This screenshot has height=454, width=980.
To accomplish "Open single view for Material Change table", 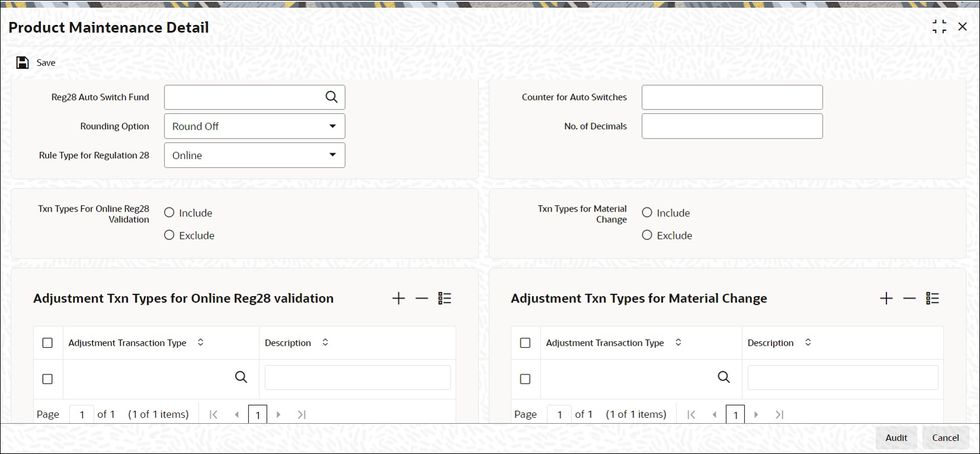I will [x=933, y=299].
